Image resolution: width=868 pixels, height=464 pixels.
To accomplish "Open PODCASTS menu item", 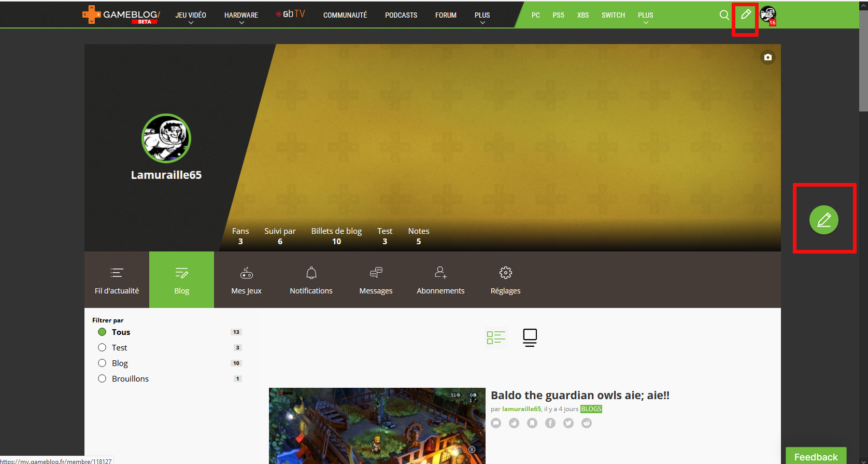I will pos(401,15).
